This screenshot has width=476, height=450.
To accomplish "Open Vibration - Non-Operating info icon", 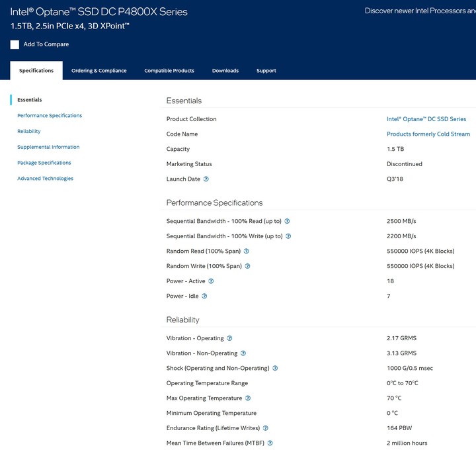I will coord(243,353).
